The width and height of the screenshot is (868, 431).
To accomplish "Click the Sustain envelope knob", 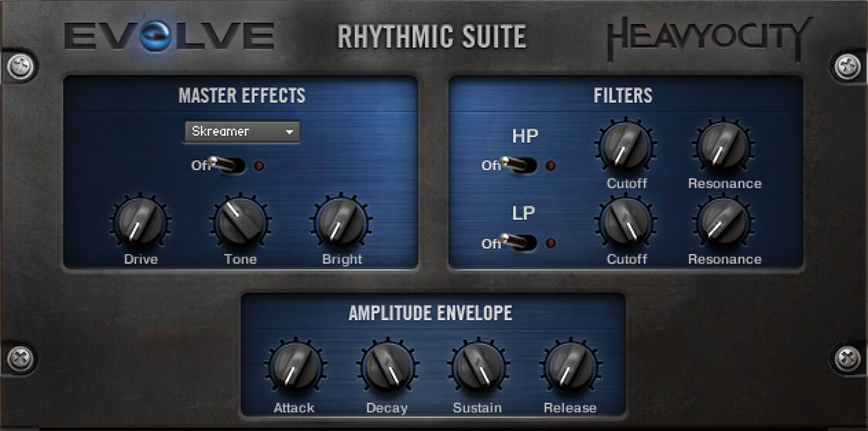I will tap(478, 368).
